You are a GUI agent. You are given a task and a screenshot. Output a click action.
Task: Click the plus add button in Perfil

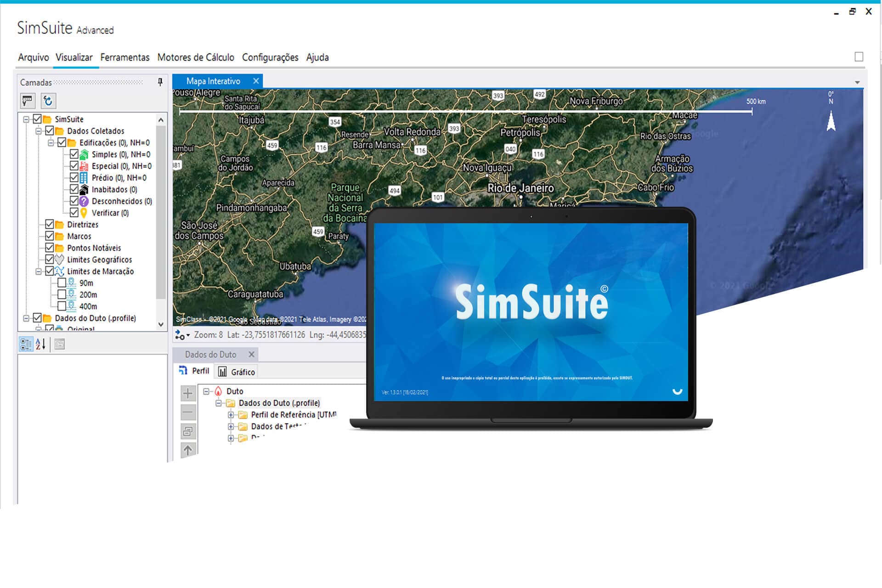(x=188, y=393)
